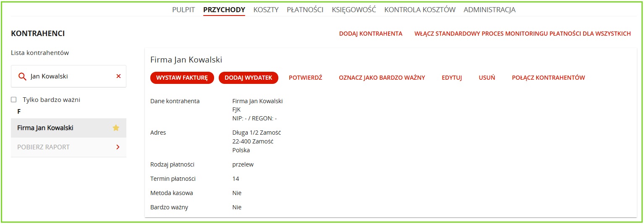Clear the search field with red X
This screenshot has width=644, height=224.
[x=118, y=76]
